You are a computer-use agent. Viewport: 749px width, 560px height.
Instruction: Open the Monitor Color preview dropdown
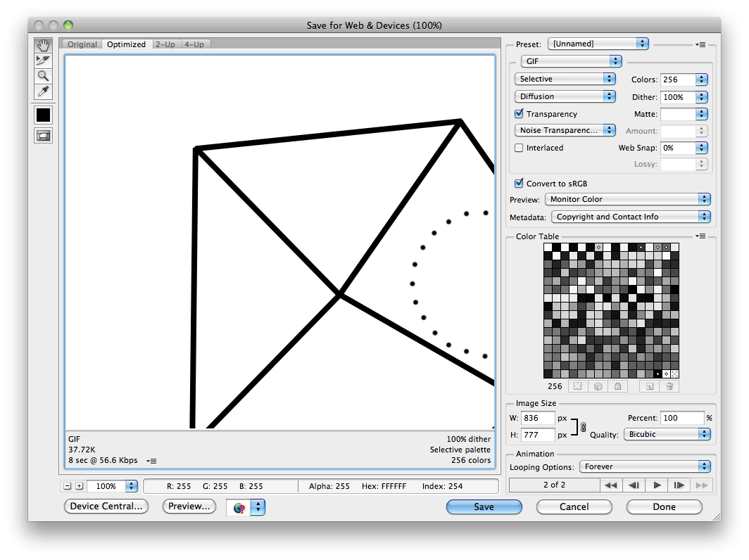628,199
